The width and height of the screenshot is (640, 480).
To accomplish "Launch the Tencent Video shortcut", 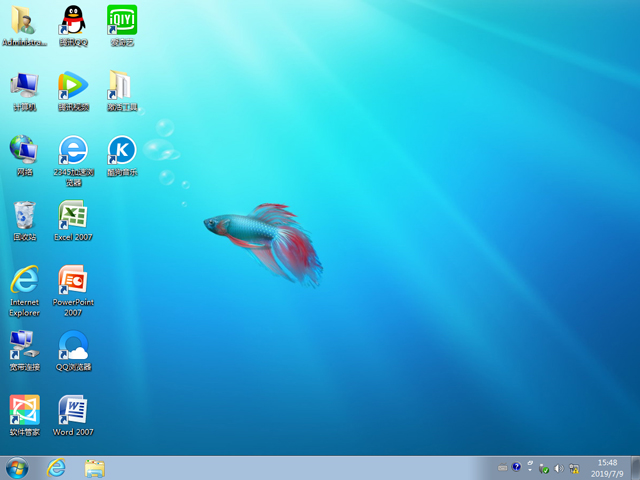I will tap(72, 86).
